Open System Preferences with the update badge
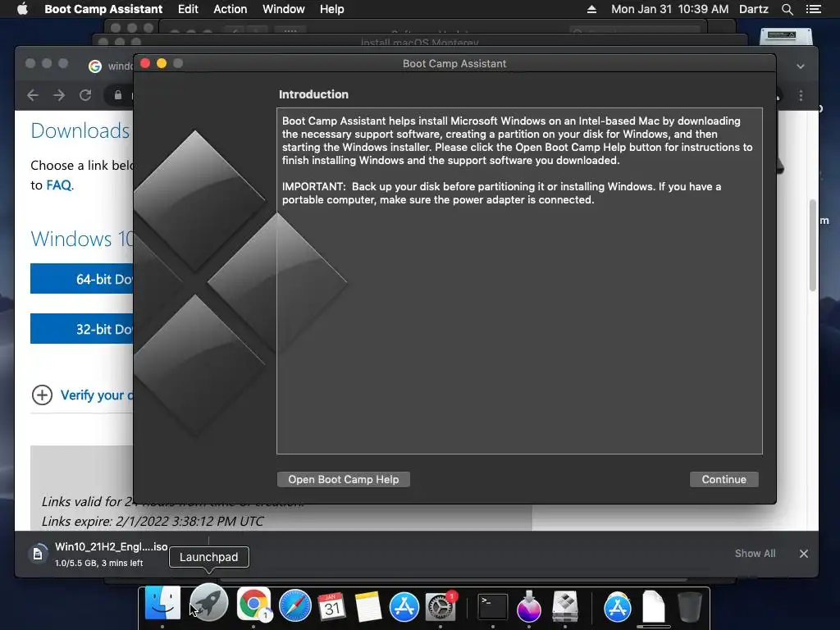The height and width of the screenshot is (630, 840). point(441,606)
